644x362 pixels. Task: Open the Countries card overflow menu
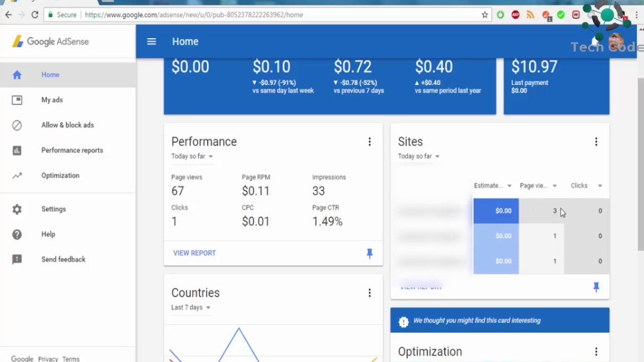click(x=369, y=293)
